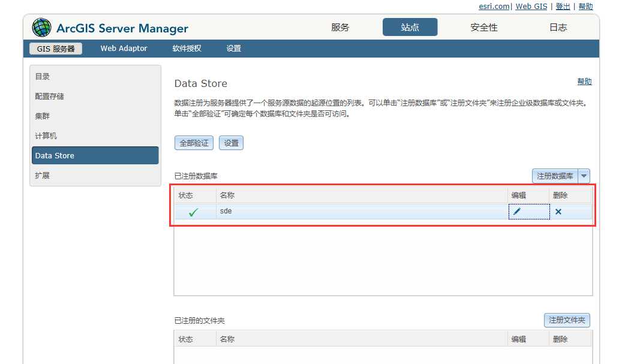Open the 帮助 link beside Data Store heading
Screen dimensions: 631x364
click(x=584, y=81)
